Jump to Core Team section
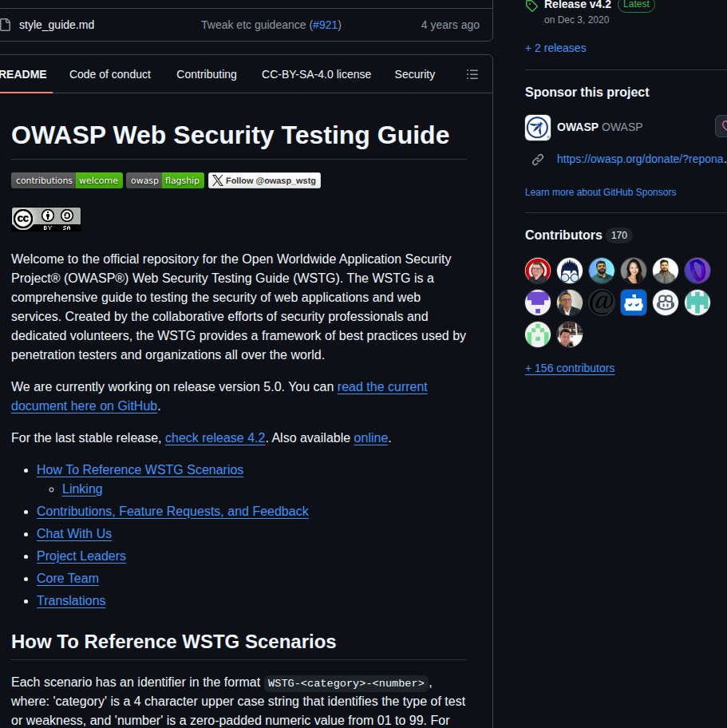Viewport: 727px width, 728px height. (x=68, y=578)
